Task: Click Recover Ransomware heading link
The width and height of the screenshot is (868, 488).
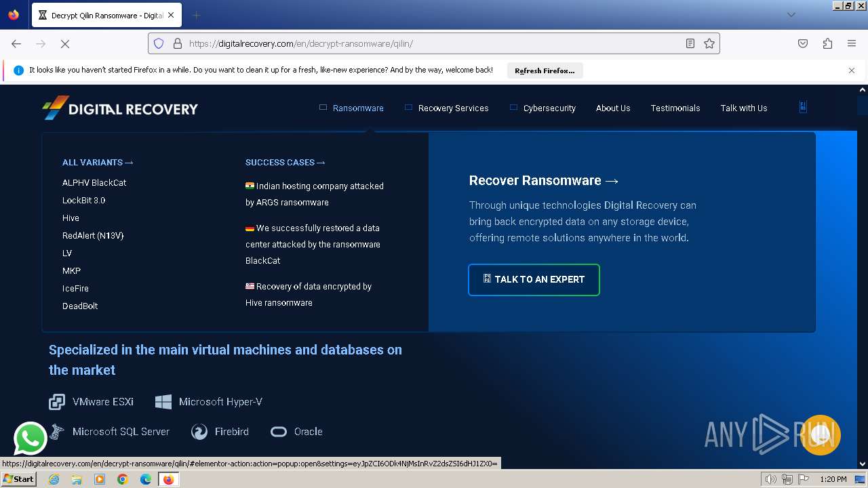Action: click(544, 180)
